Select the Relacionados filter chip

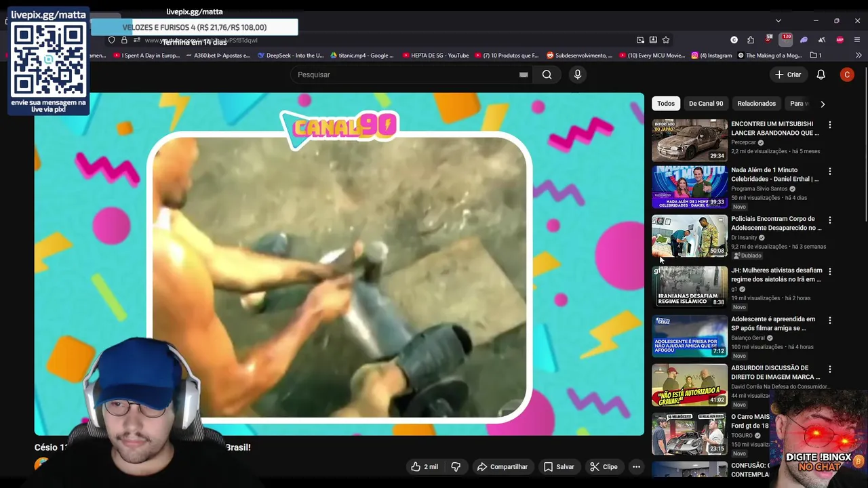click(x=757, y=104)
